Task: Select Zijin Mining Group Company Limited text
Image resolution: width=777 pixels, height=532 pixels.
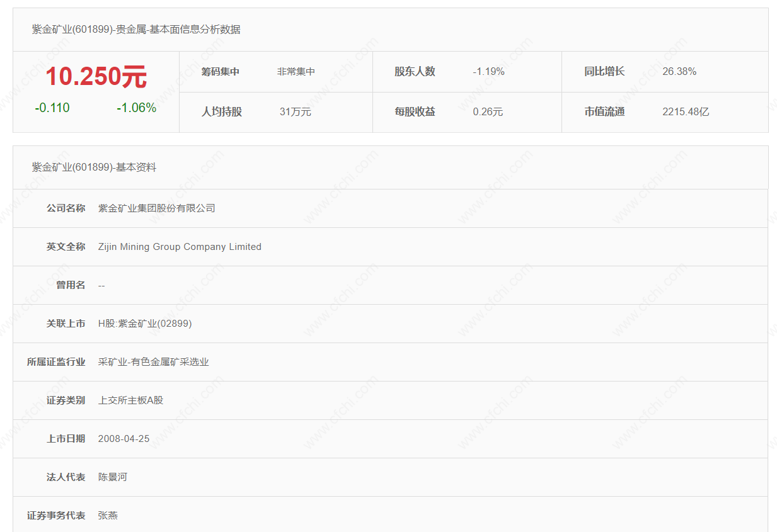Action: pyautogui.click(x=180, y=247)
